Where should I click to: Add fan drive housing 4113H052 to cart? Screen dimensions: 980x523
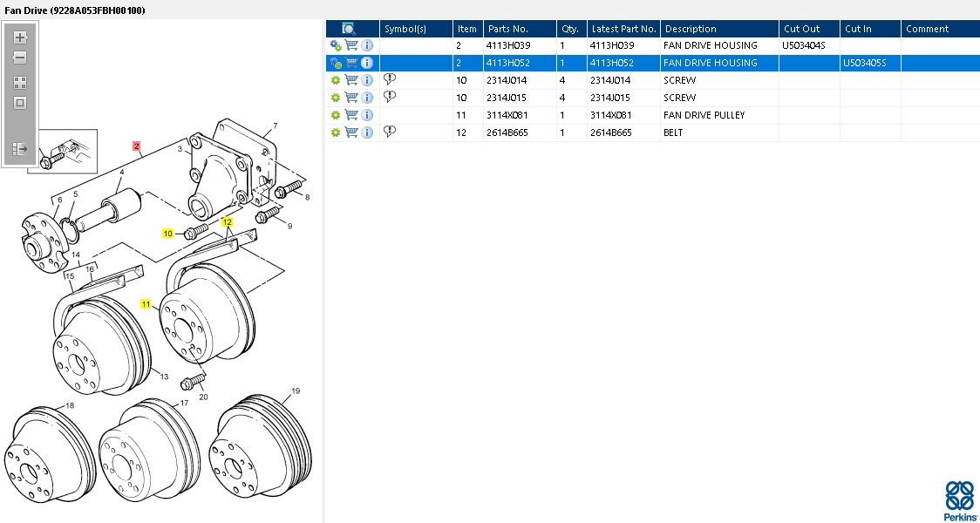click(351, 63)
